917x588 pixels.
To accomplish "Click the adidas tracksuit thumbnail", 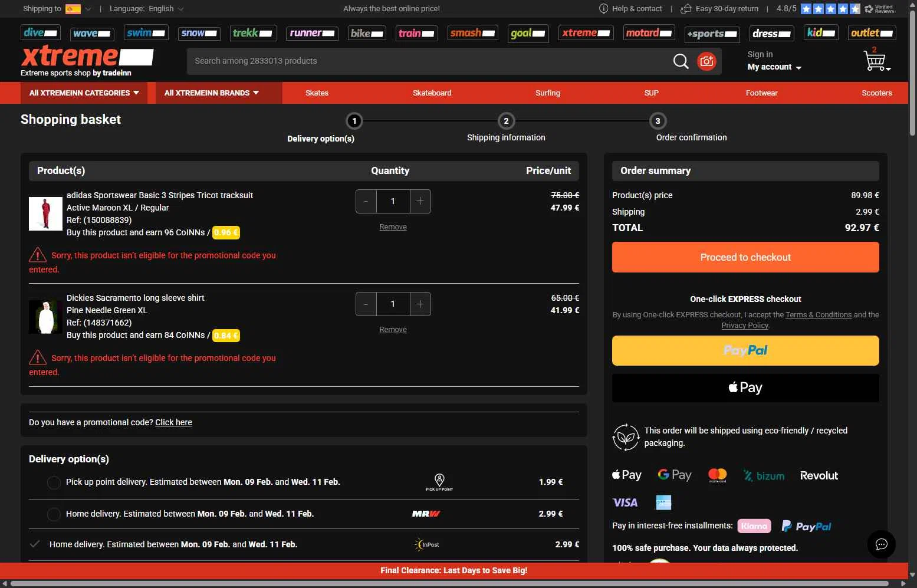I will 45,213.
